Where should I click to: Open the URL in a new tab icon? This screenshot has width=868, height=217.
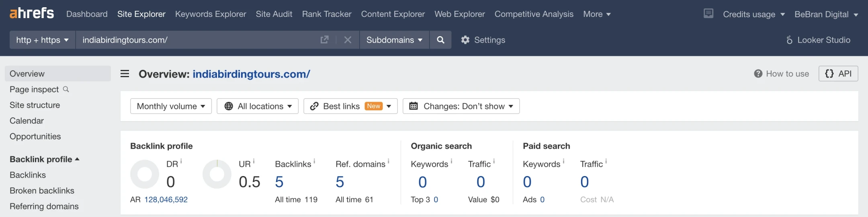pos(324,40)
